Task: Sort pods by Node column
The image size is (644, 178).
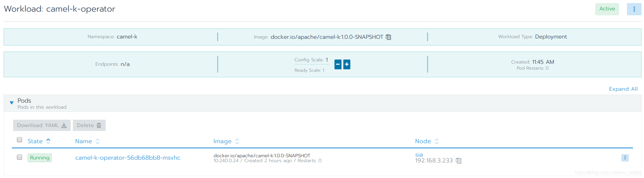Action: point(427,141)
